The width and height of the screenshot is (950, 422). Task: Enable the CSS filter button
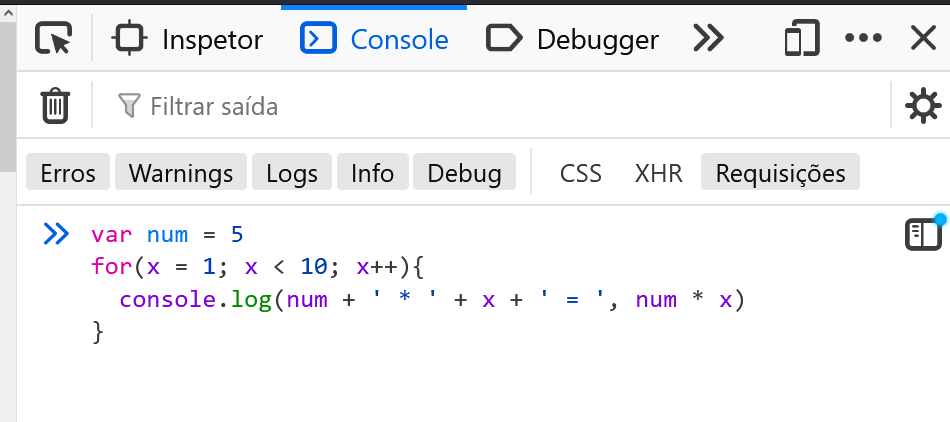pos(581,173)
